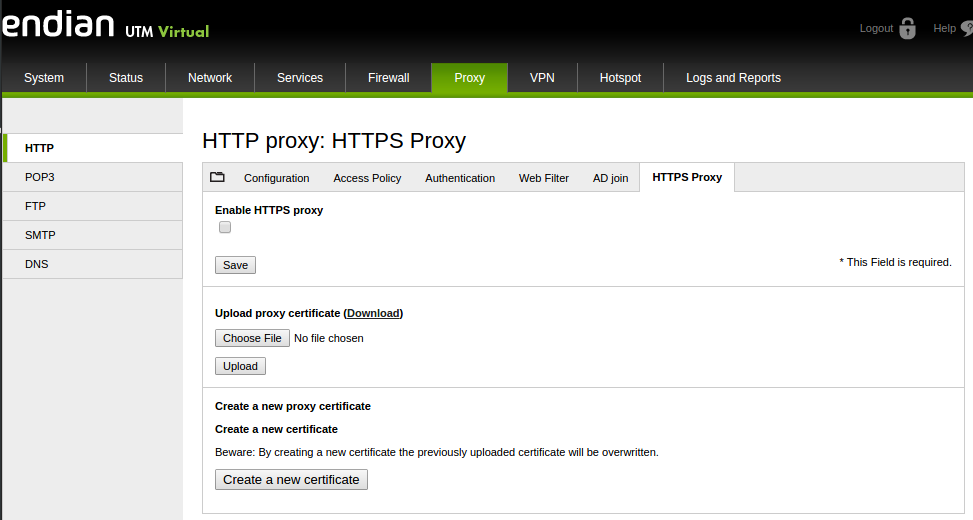
Task: Open the Authentication tab
Action: 460,178
